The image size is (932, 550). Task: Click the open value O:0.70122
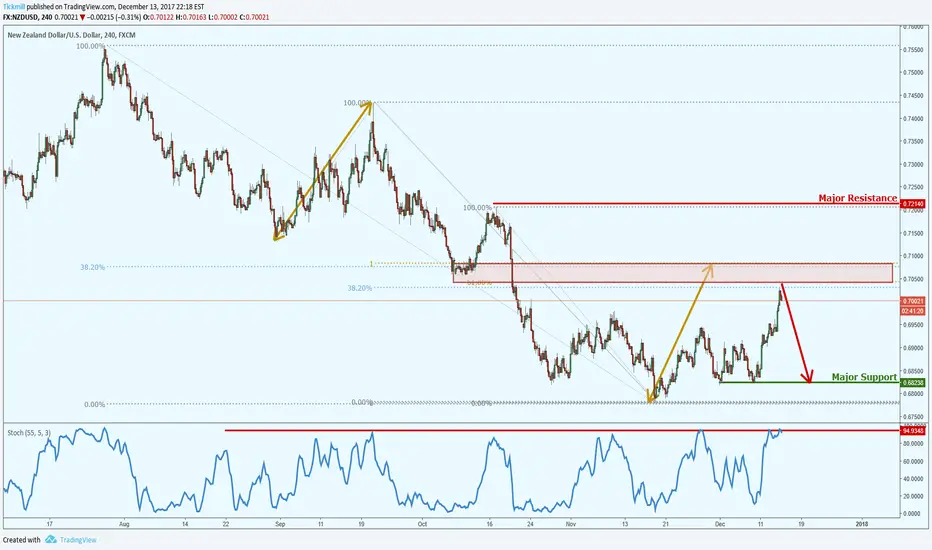tap(158, 17)
